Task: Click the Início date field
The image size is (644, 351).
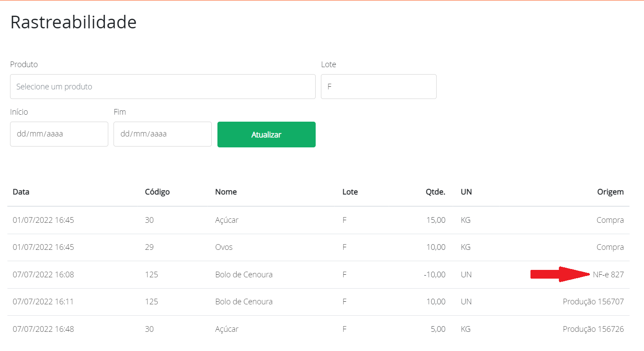Action: [59, 134]
